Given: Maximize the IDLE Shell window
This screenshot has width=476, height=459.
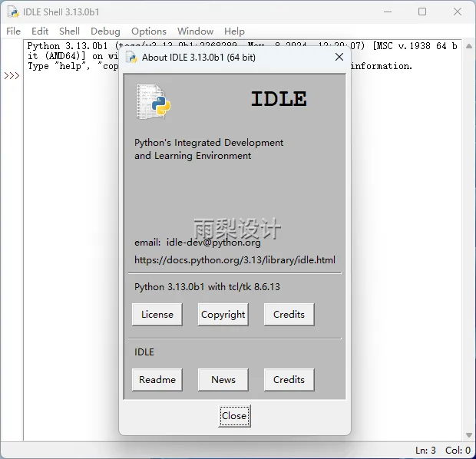Looking at the screenshot, I should (422, 12).
